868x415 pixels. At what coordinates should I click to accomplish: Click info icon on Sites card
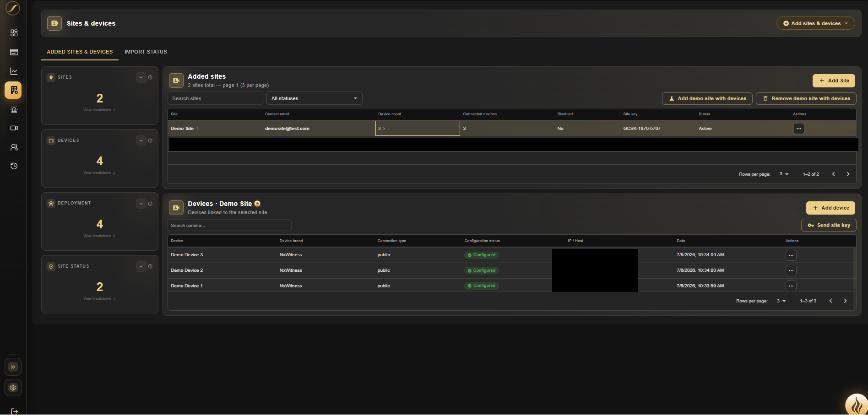click(x=150, y=77)
